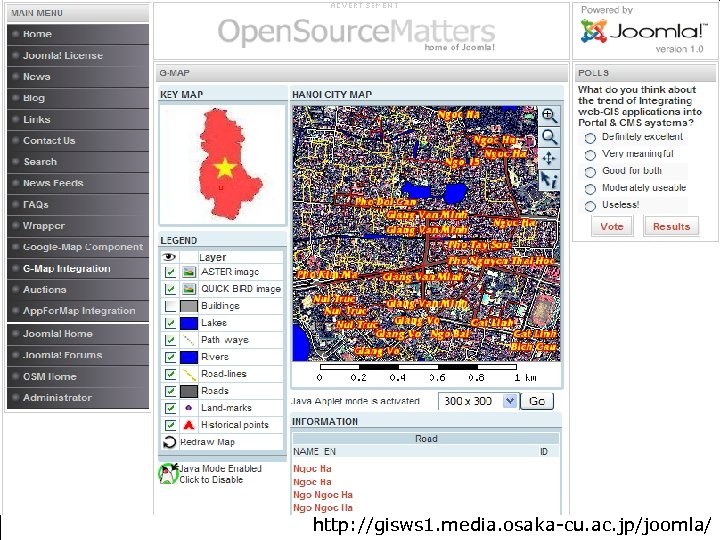
Task: Click the Buildings gray color swatch
Action: tap(189, 306)
